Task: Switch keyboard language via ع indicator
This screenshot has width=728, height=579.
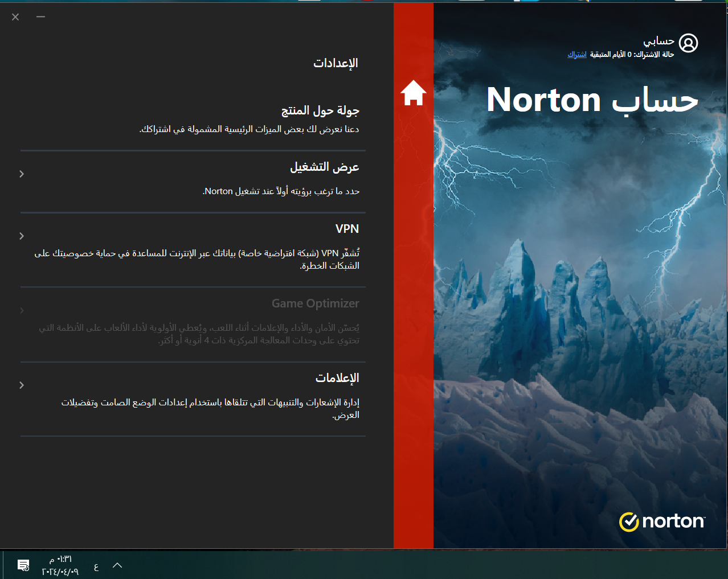Action: (96, 566)
